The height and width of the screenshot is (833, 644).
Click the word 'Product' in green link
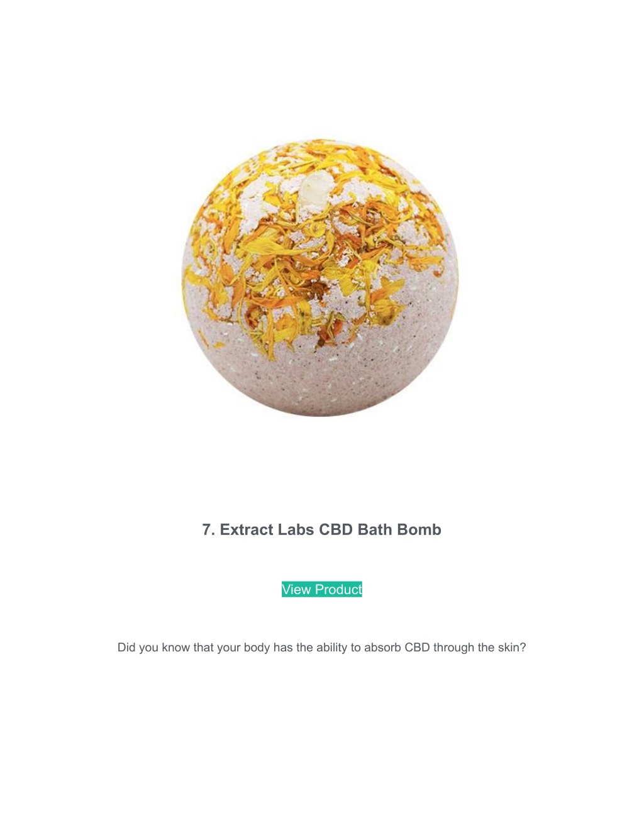[x=338, y=589]
